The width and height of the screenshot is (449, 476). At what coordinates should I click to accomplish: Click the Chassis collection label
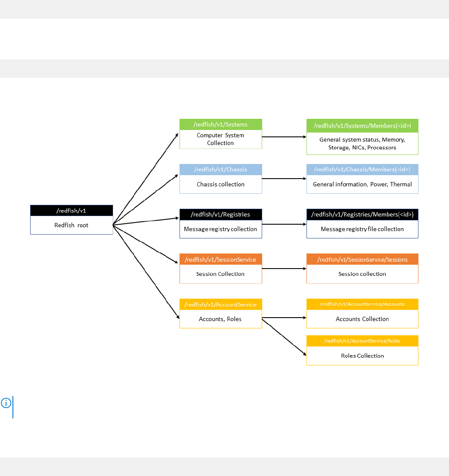pos(220,184)
